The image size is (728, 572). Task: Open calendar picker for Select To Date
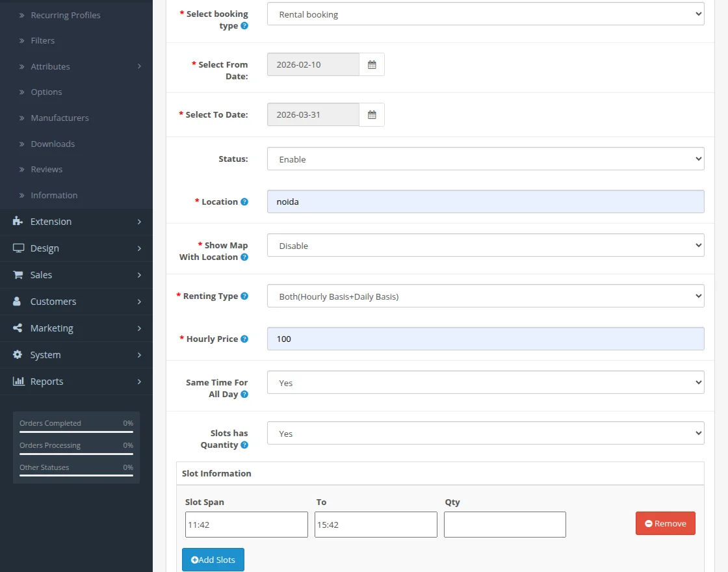click(372, 114)
